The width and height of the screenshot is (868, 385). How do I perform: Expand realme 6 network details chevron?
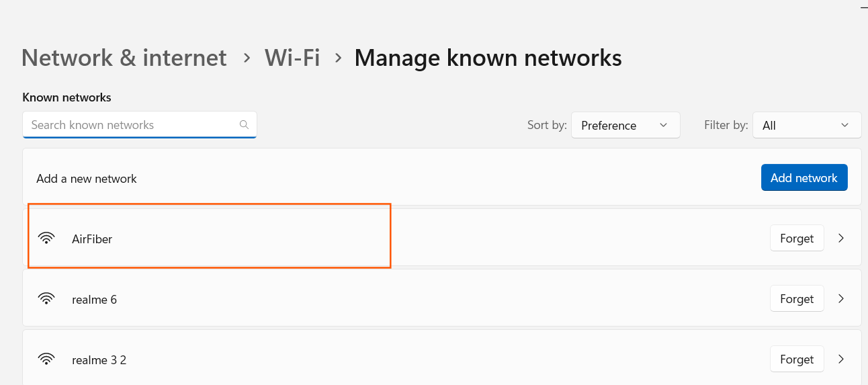(841, 298)
